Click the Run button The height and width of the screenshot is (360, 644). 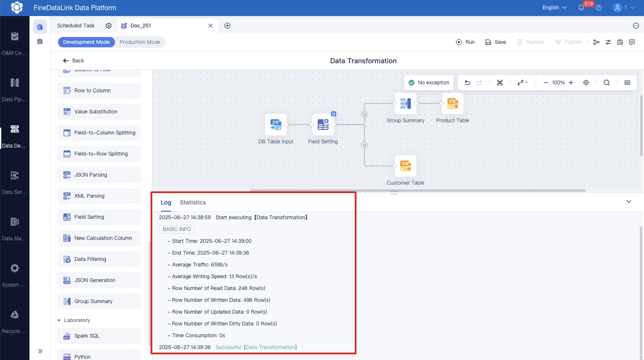pyautogui.click(x=465, y=42)
